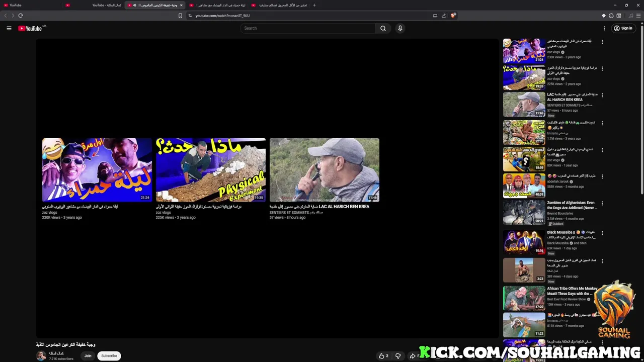Click the channel name كمال المكلة
This screenshot has width=644, height=362.
click(56, 353)
